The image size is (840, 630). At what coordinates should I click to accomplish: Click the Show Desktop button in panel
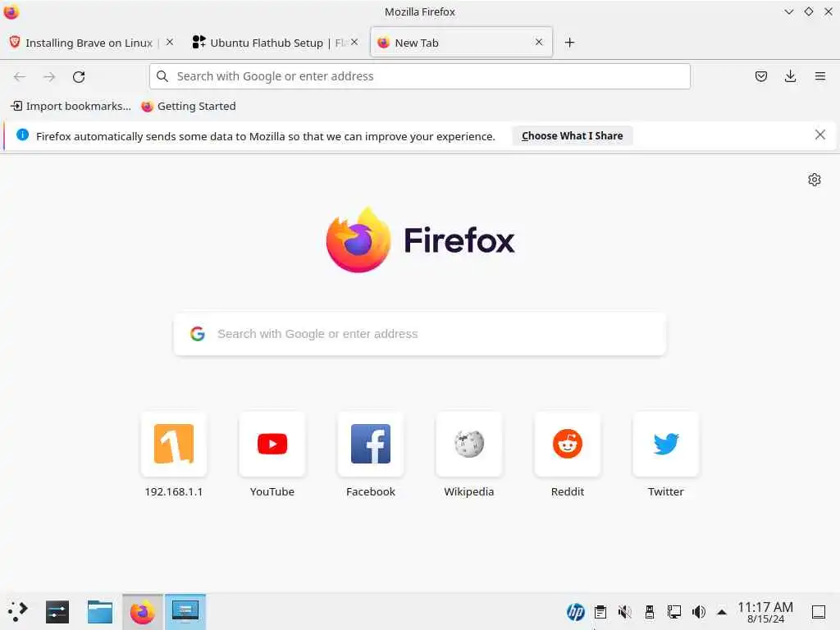click(x=819, y=612)
